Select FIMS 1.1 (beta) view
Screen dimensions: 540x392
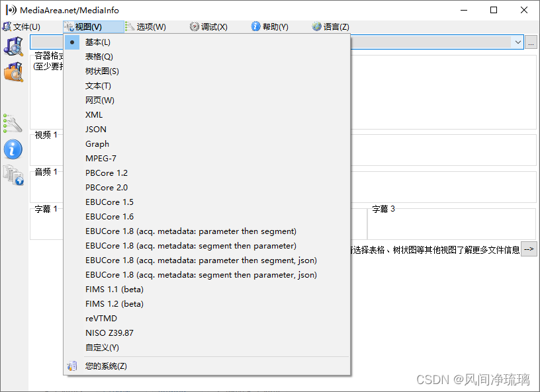tap(206, 290)
